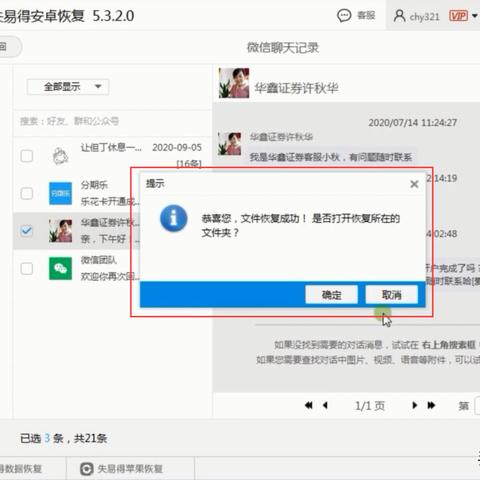Click the search field 搜索：好友、群和公众号
The width and height of the screenshot is (480, 480).
(112, 121)
